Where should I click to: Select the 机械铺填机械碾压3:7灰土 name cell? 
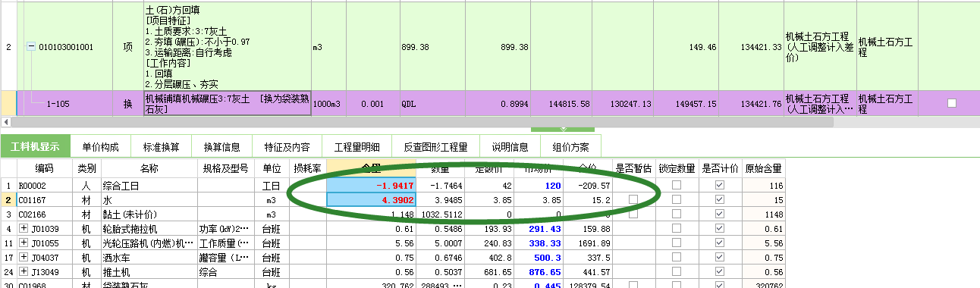227,103
